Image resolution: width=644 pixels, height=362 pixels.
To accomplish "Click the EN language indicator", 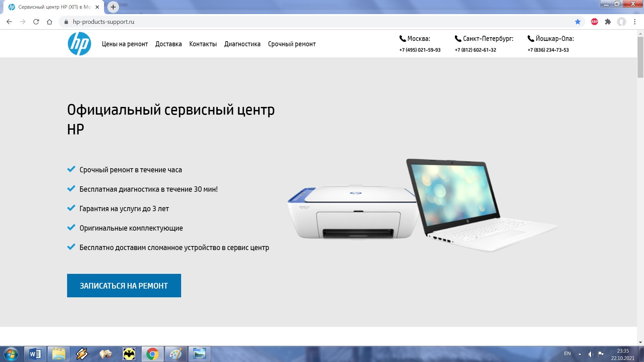I will [567, 353].
